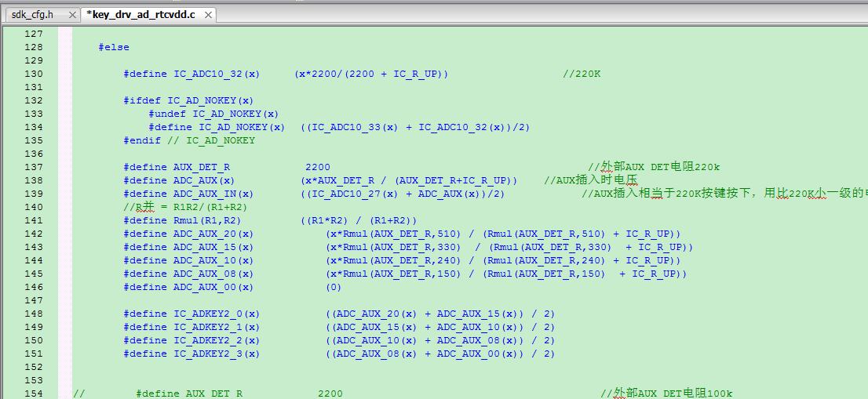
Task: Click the //220K comment on line 130
Action: pos(582,74)
